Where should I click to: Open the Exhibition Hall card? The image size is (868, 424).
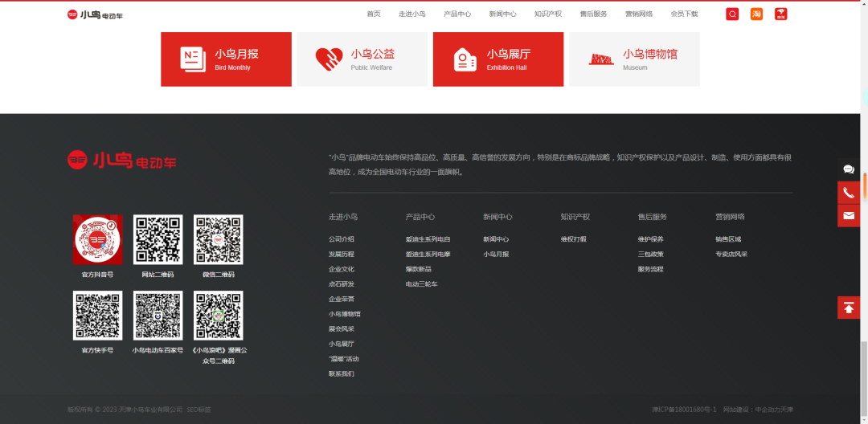pyautogui.click(x=498, y=59)
